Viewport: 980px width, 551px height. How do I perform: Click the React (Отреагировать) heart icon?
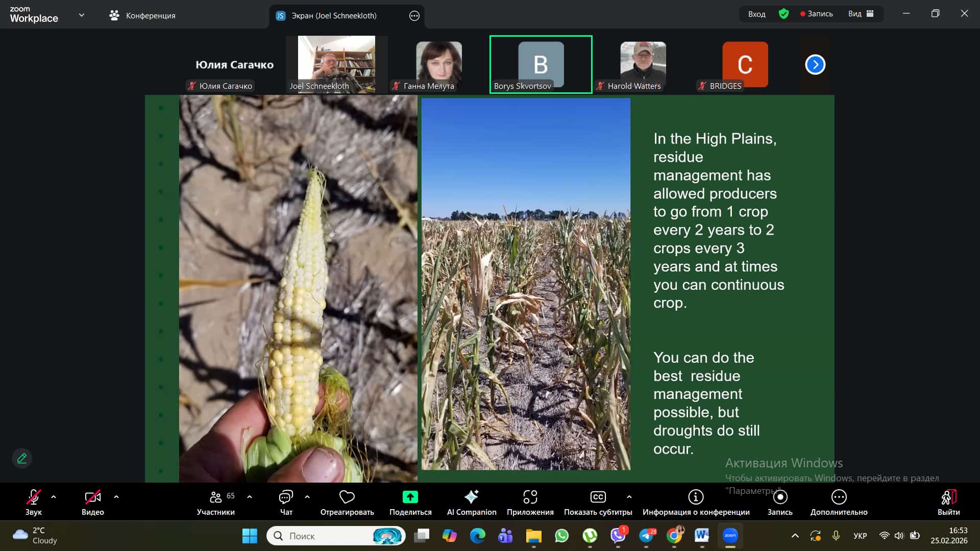click(347, 497)
